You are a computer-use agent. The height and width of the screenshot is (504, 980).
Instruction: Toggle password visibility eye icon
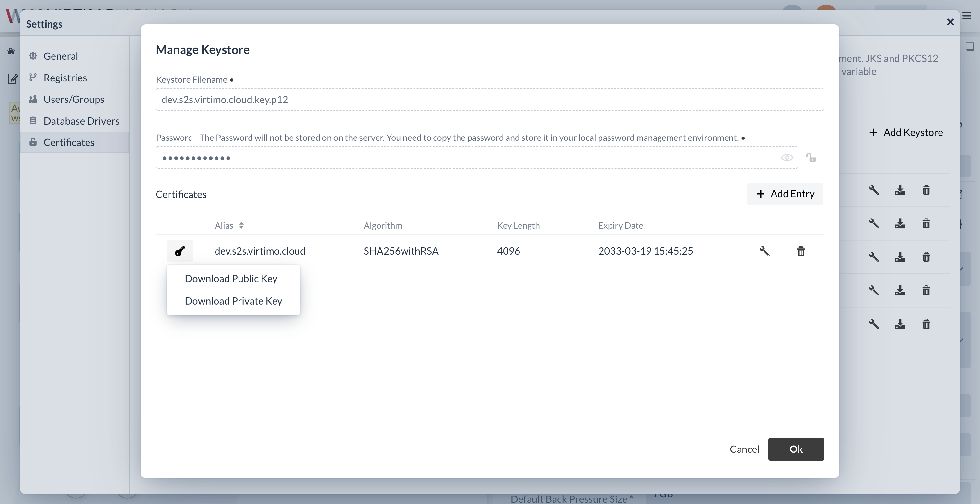coord(787,157)
